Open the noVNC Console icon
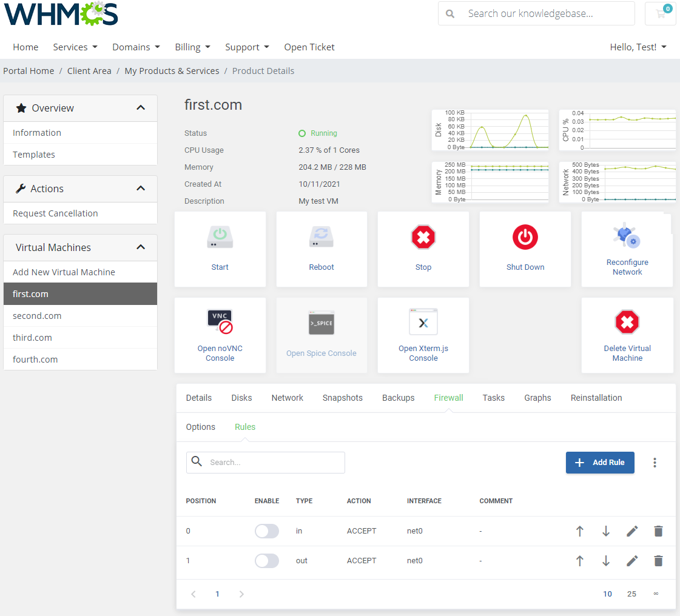Image resolution: width=680 pixels, height=616 pixels. (x=220, y=322)
